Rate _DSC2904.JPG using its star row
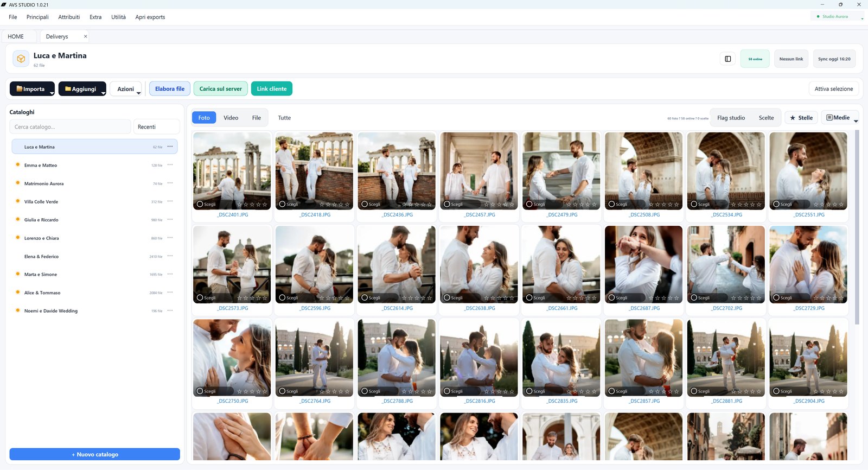Viewport: 868px width, 470px height. click(828, 391)
